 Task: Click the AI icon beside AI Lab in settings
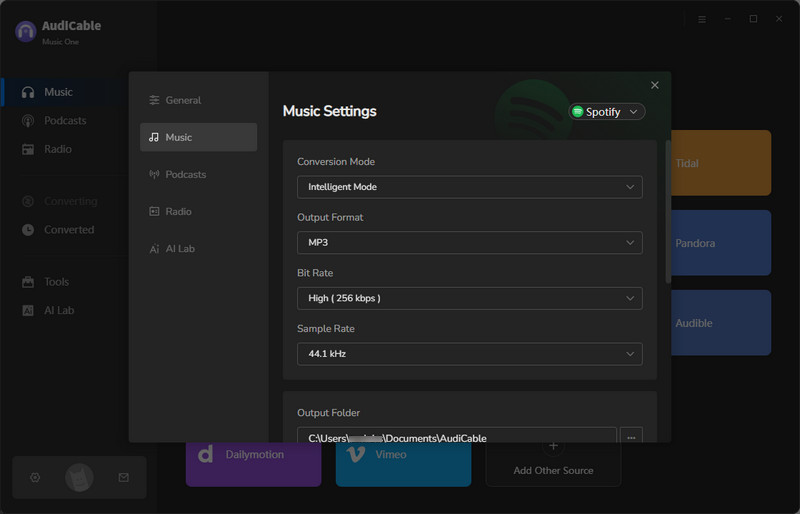[154, 249]
